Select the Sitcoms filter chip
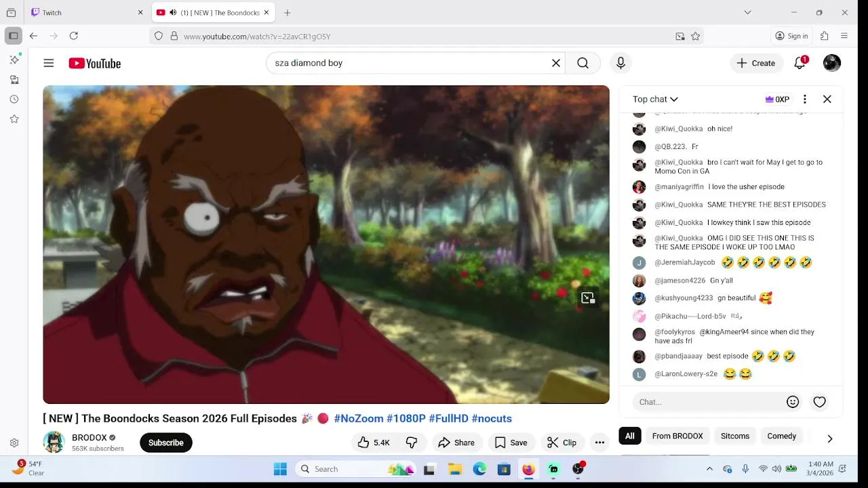The width and height of the screenshot is (868, 488). tap(735, 436)
